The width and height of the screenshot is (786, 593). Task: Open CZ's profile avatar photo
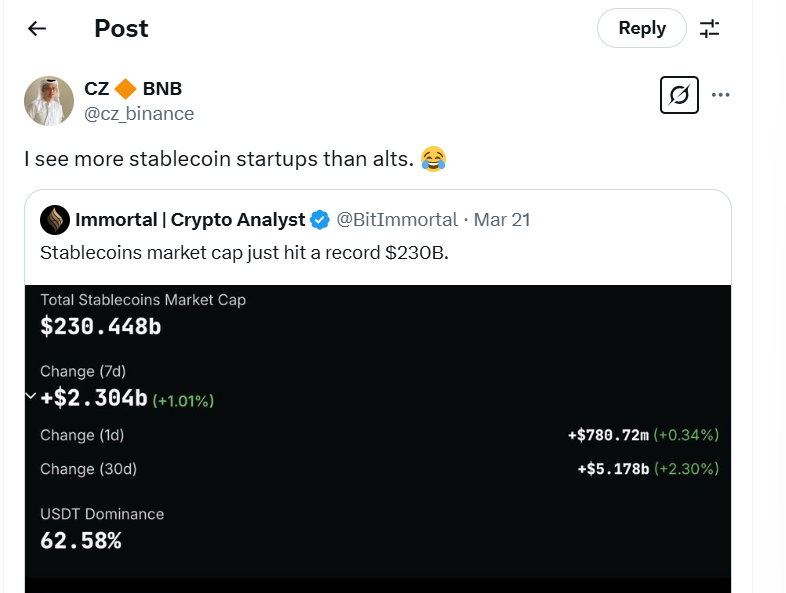pyautogui.click(x=48, y=100)
